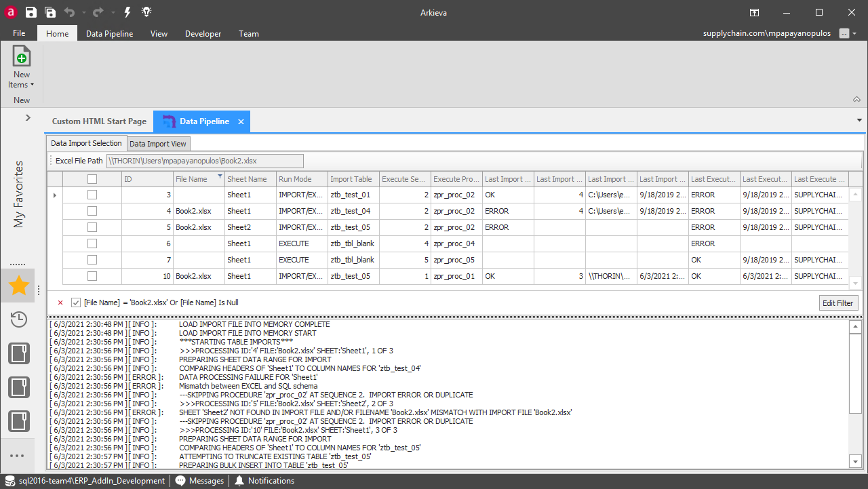Check the checkbox for row ID 3
The image size is (868, 489).
point(92,195)
